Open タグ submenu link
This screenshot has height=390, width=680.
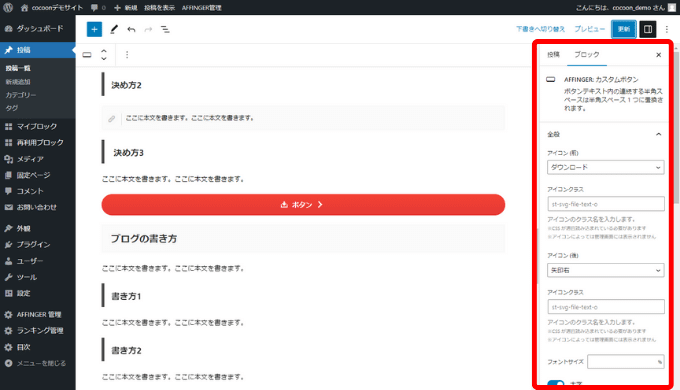tap(12, 108)
